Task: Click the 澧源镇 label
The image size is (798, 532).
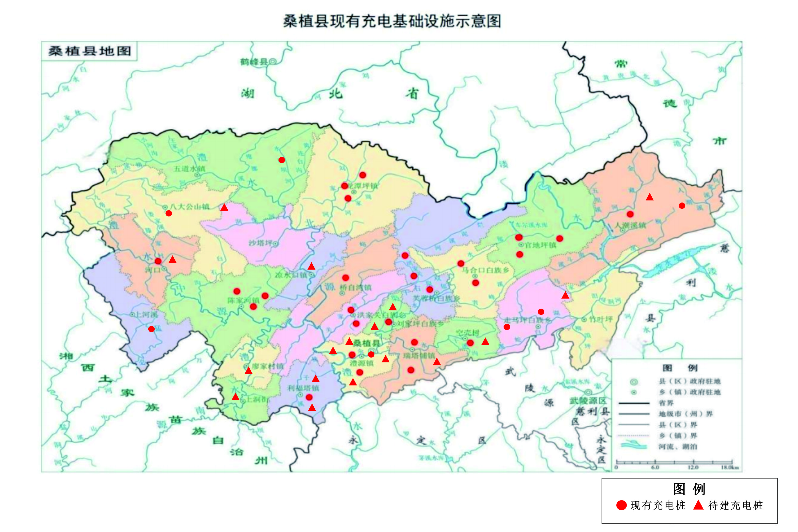Action: pyautogui.click(x=362, y=363)
